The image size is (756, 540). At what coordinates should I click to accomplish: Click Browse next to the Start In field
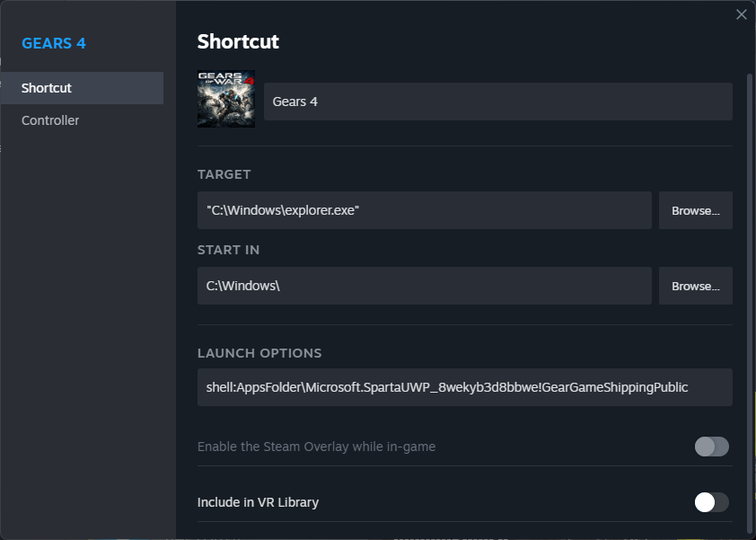[x=696, y=285]
